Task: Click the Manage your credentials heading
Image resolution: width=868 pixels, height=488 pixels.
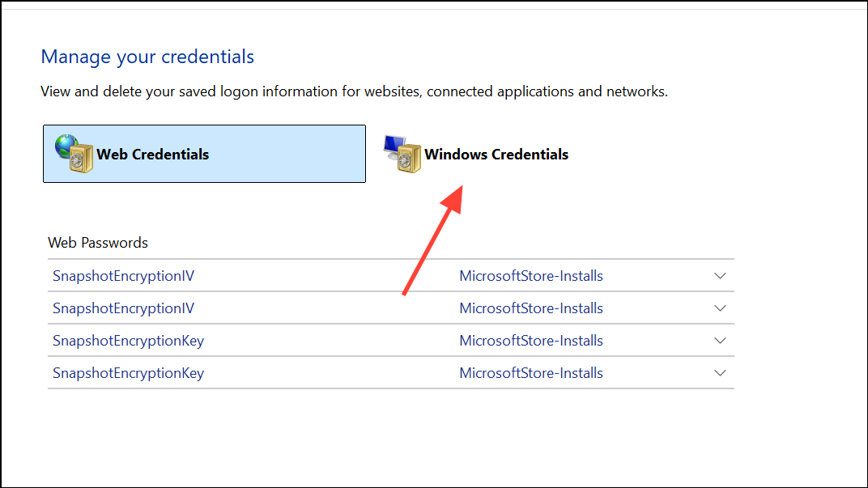Action: click(x=147, y=57)
